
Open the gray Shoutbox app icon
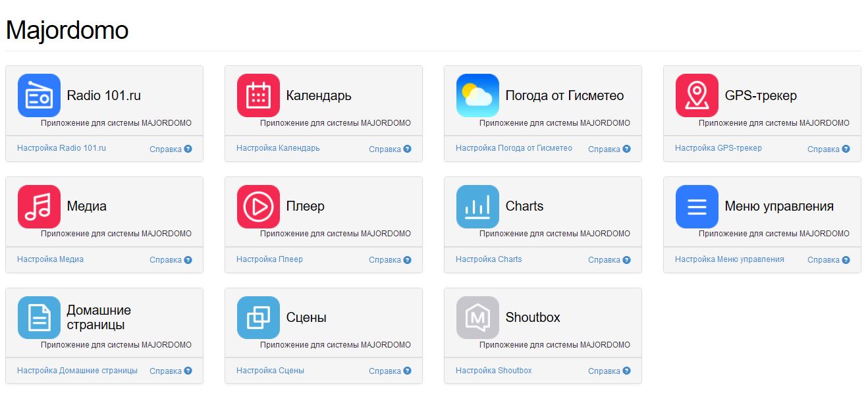point(477,317)
